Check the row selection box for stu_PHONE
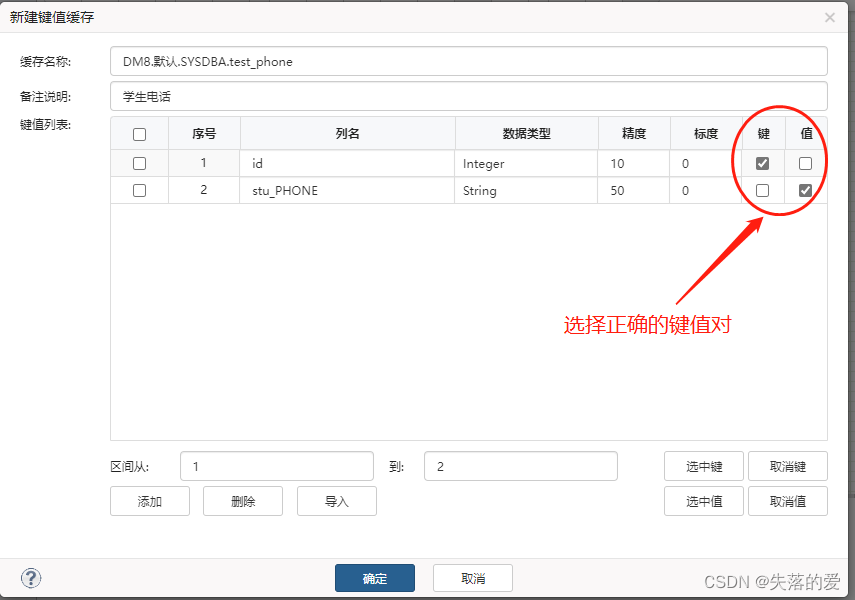This screenshot has height=600, width=855. click(140, 190)
